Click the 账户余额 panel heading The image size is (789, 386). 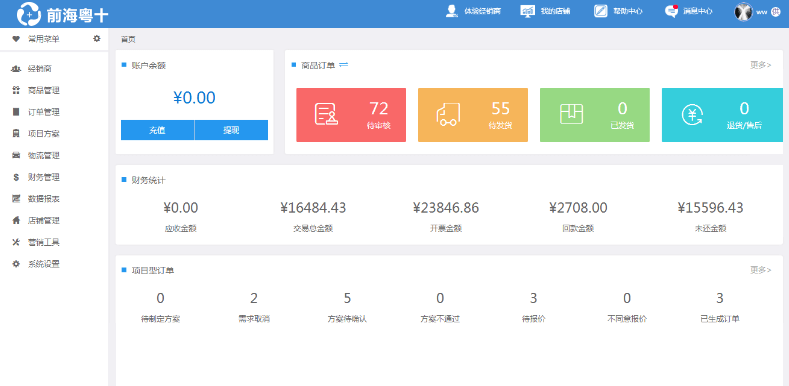coord(148,65)
